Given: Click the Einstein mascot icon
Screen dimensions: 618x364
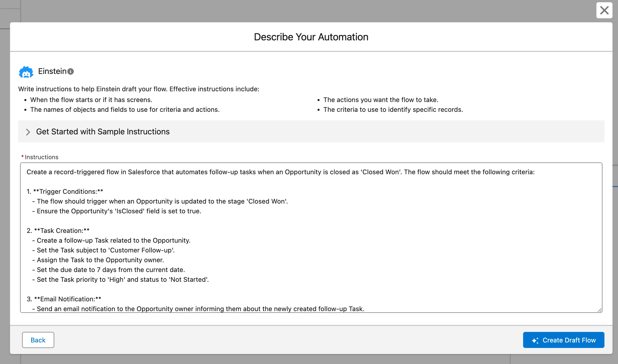Looking at the screenshot, I should click(x=26, y=72).
